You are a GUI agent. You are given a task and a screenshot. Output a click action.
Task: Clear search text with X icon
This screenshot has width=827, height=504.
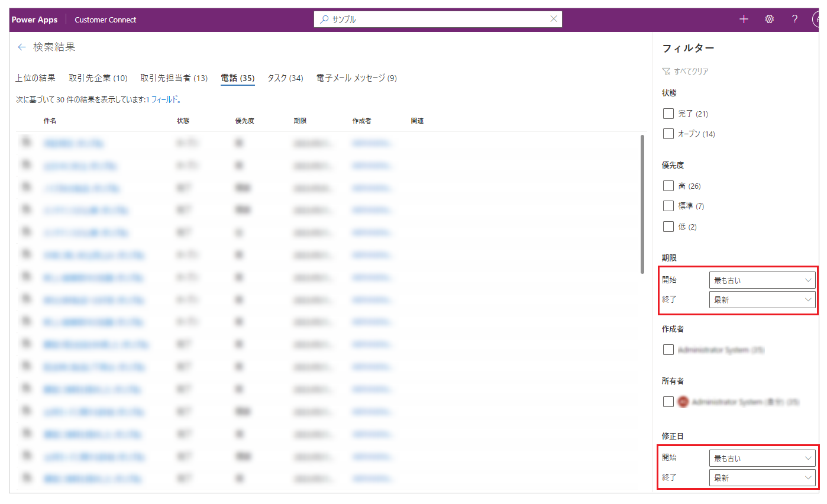tap(554, 19)
